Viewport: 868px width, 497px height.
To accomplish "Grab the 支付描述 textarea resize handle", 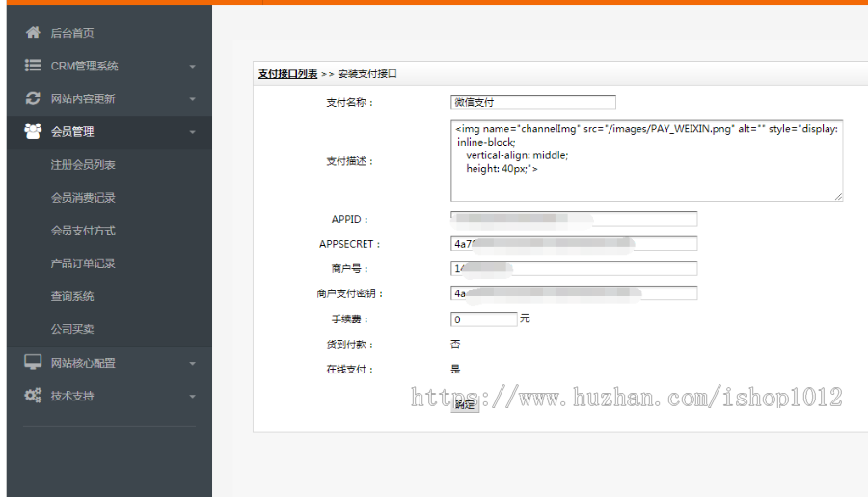I will coord(838,196).
